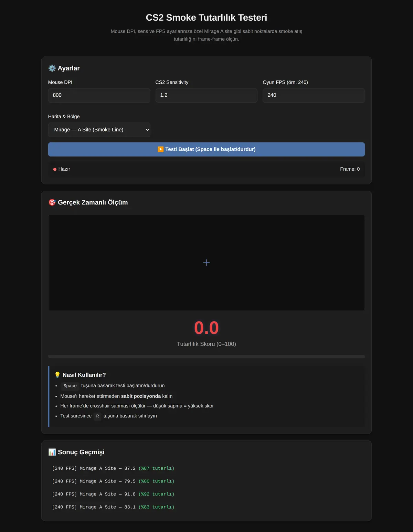Click the Space key hint in instructions

click(70, 386)
